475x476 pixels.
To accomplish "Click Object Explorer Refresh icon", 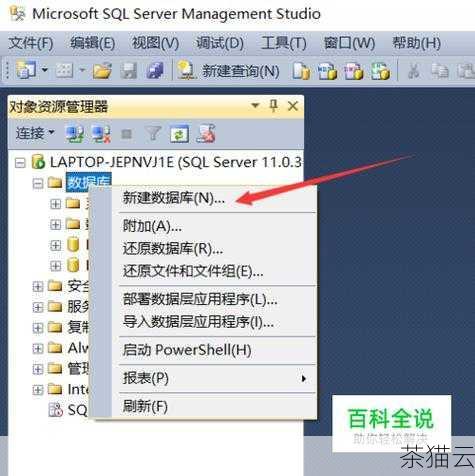I will click(179, 134).
